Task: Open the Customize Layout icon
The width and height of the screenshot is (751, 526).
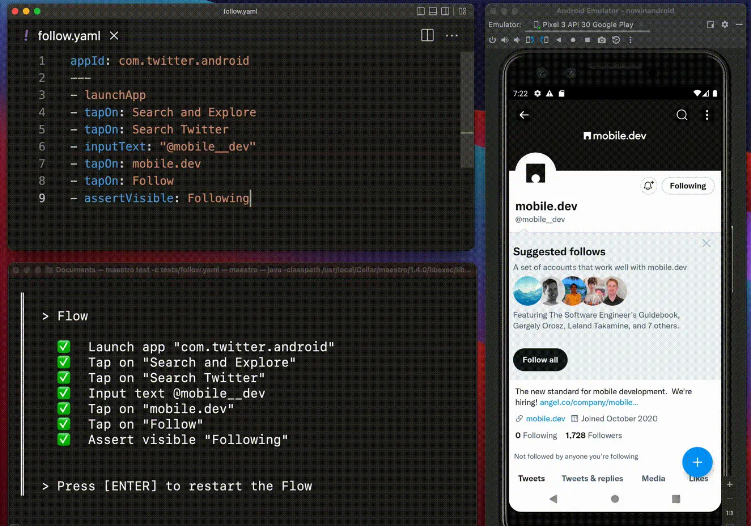Action: click(x=462, y=11)
